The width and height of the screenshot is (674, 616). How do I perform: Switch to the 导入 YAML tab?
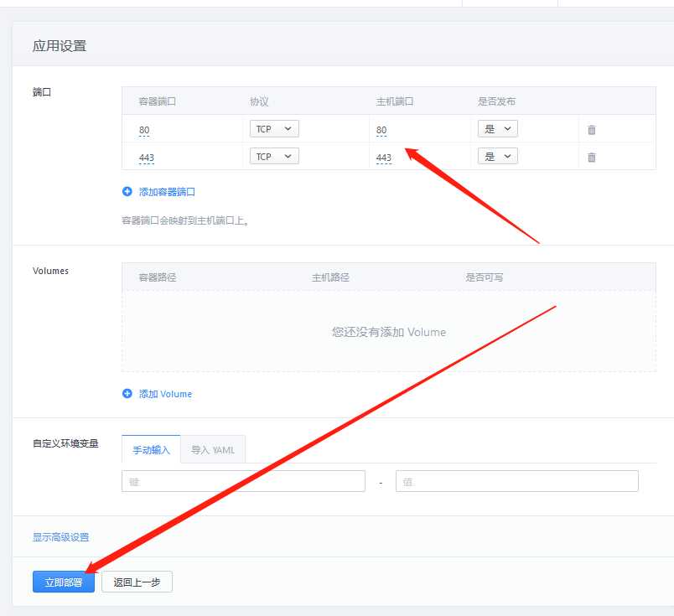point(213,450)
